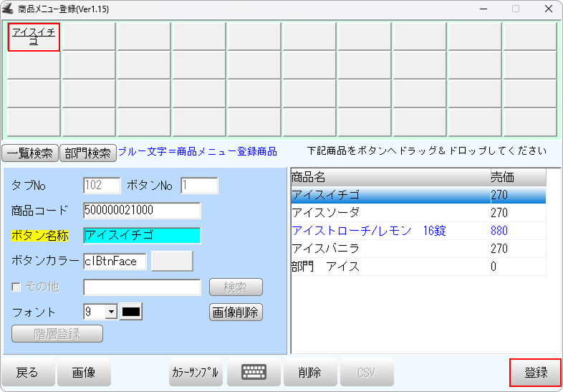Select the アイスイチゴ menu grid button
The height and width of the screenshot is (392, 563).
point(34,37)
